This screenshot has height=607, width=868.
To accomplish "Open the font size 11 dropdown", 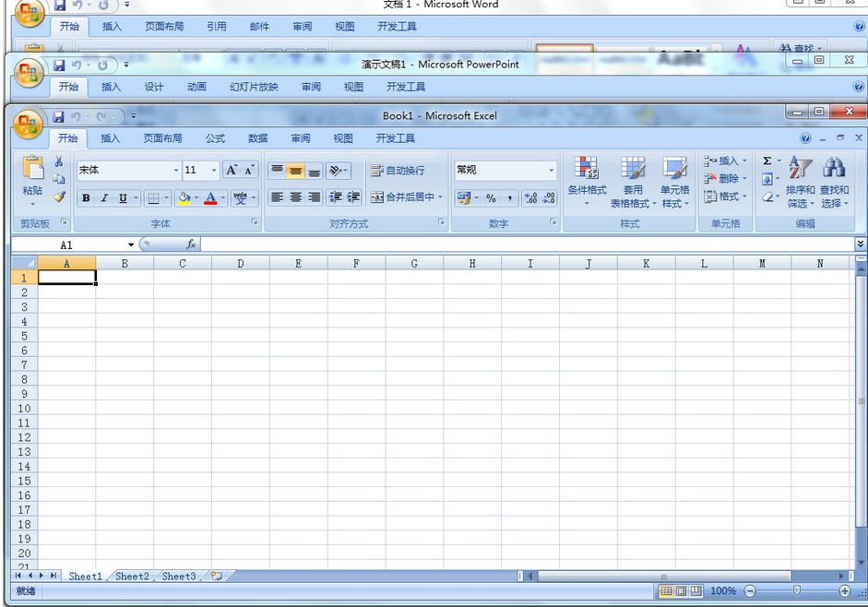I will (x=214, y=170).
